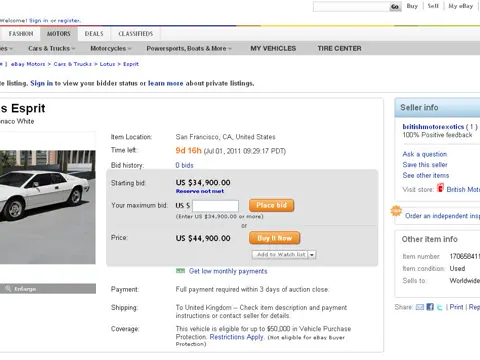Focus the maximum bid input field

point(215,206)
